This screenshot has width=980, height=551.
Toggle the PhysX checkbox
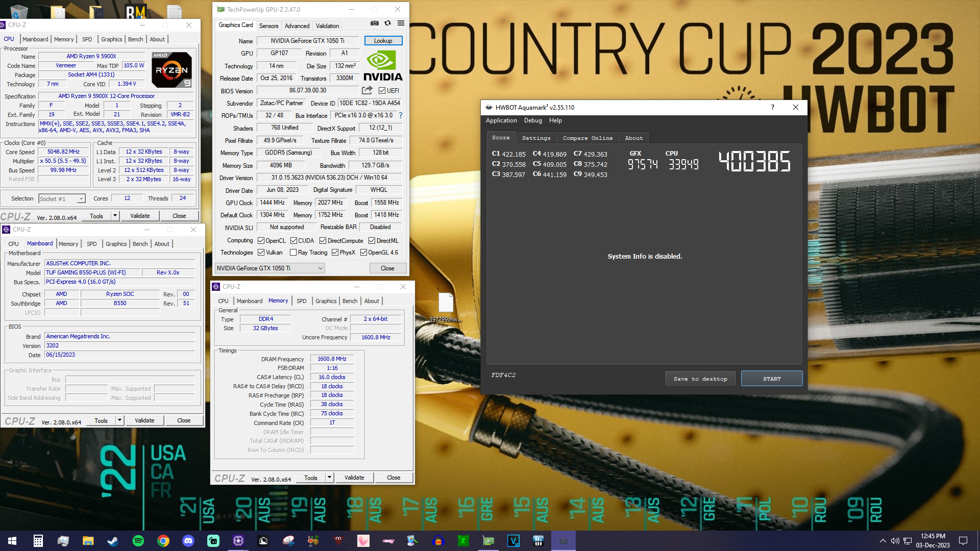(335, 253)
